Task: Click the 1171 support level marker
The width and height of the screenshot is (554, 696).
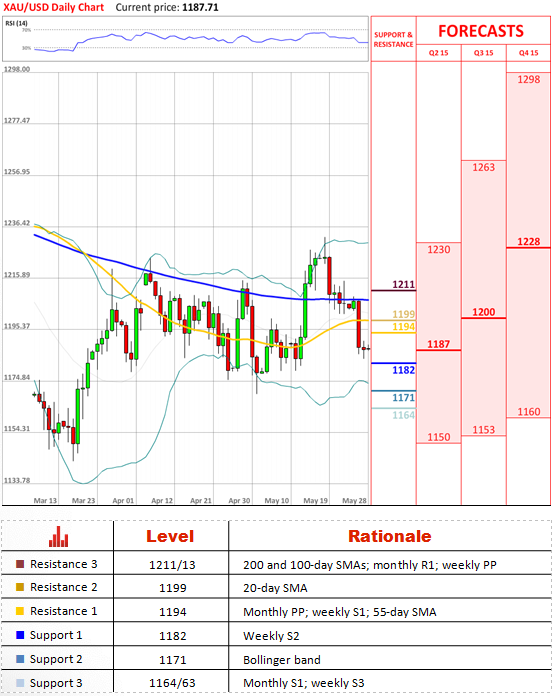Action: (x=404, y=398)
